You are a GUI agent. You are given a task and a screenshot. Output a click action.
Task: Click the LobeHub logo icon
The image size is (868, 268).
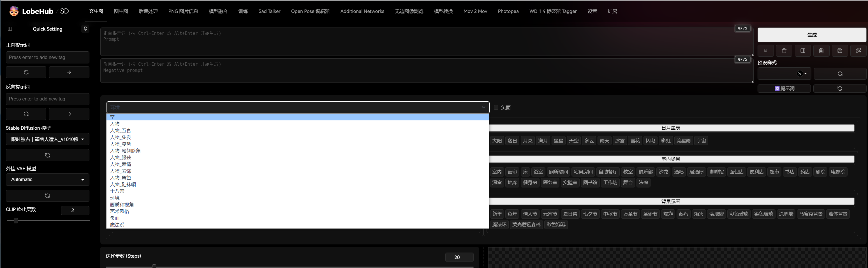point(14,11)
